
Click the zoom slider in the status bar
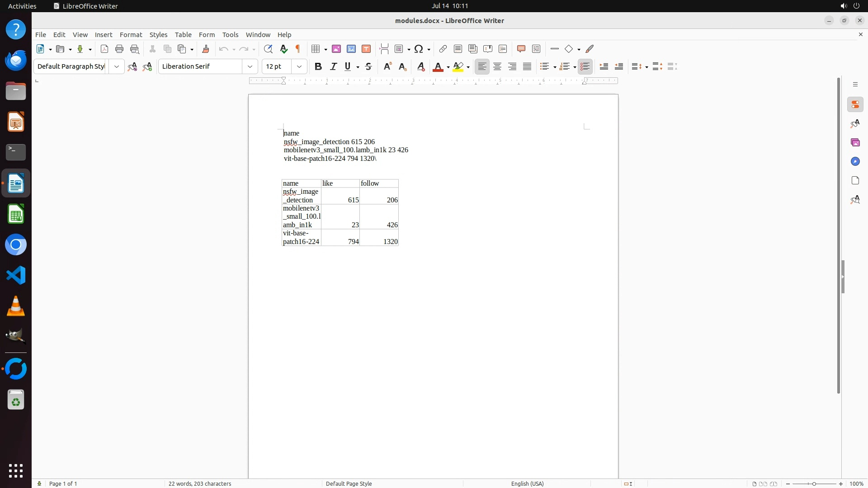pos(814,483)
